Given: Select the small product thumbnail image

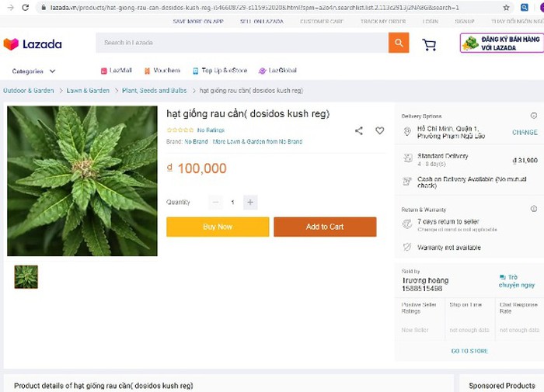Looking at the screenshot, I should (x=26, y=276).
